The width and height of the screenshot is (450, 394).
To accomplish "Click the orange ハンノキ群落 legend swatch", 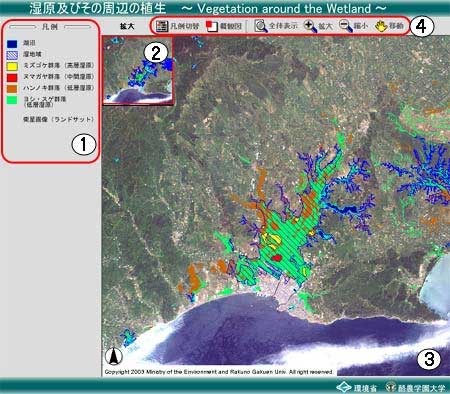I will click(x=12, y=89).
